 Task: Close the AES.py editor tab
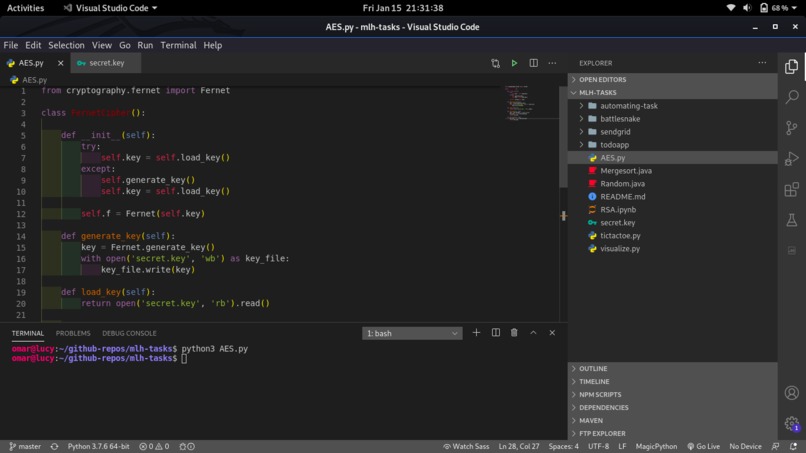pyautogui.click(x=61, y=63)
